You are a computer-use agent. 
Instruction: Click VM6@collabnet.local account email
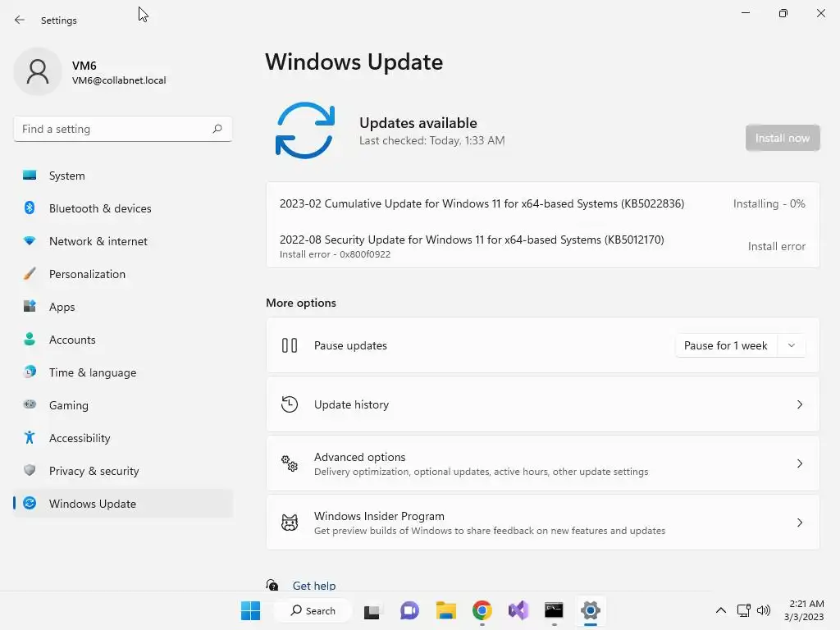tap(119, 80)
